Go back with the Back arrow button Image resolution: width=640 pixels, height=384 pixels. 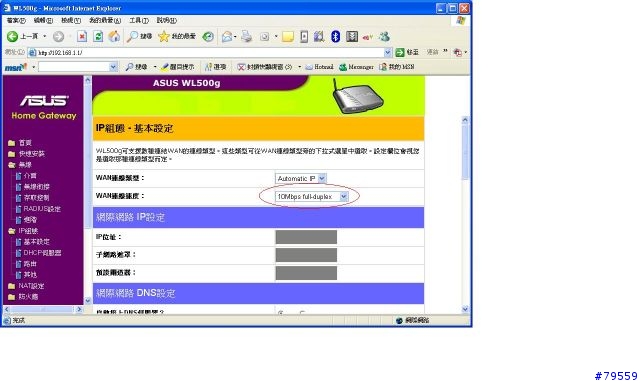tap(22, 37)
